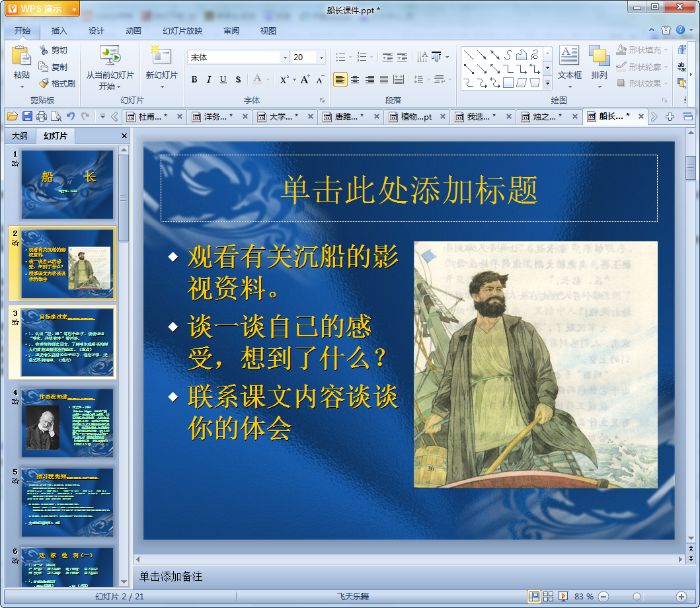
Task: Adjust the zoom slider handle
Action: pos(637,596)
